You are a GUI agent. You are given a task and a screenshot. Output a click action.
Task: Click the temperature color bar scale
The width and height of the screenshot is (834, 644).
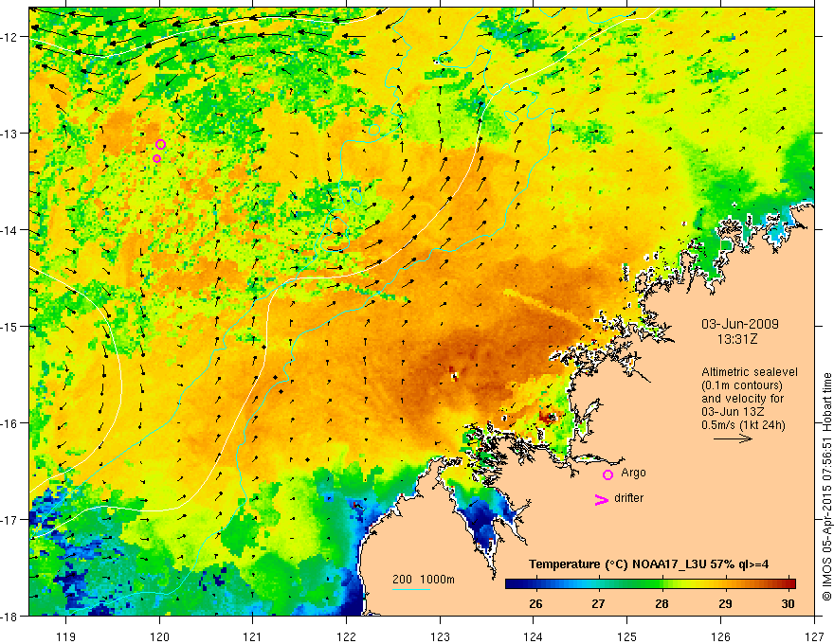(x=650, y=584)
